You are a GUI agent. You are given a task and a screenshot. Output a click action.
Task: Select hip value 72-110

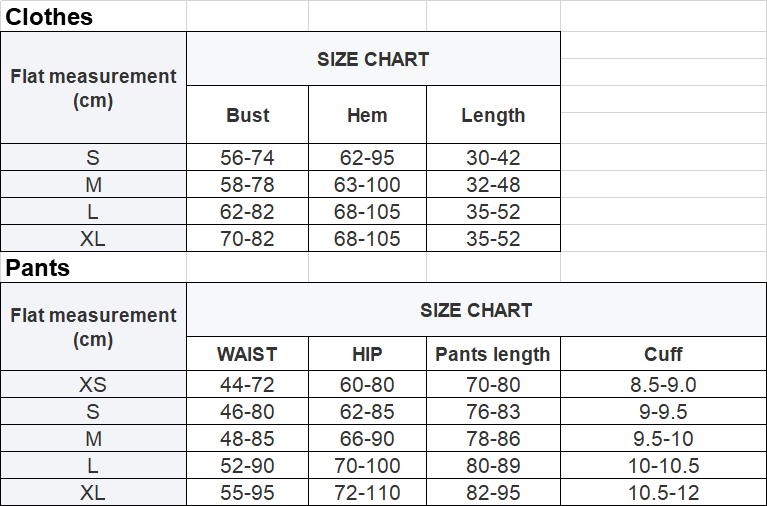tap(367, 492)
